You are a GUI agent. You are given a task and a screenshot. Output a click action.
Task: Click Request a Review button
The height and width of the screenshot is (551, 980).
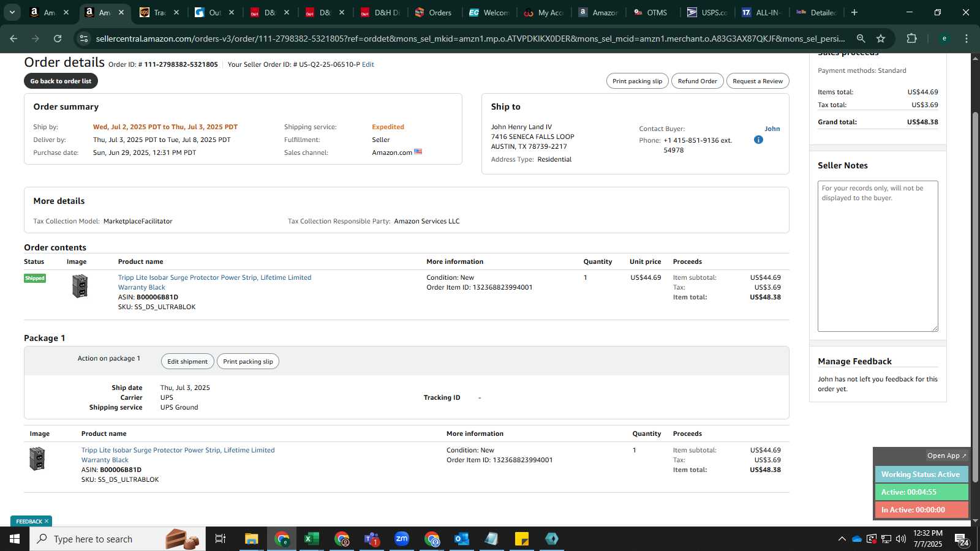coord(758,81)
